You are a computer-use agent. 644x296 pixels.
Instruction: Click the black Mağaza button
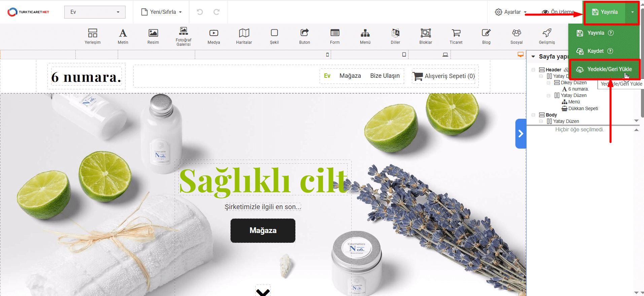(263, 230)
